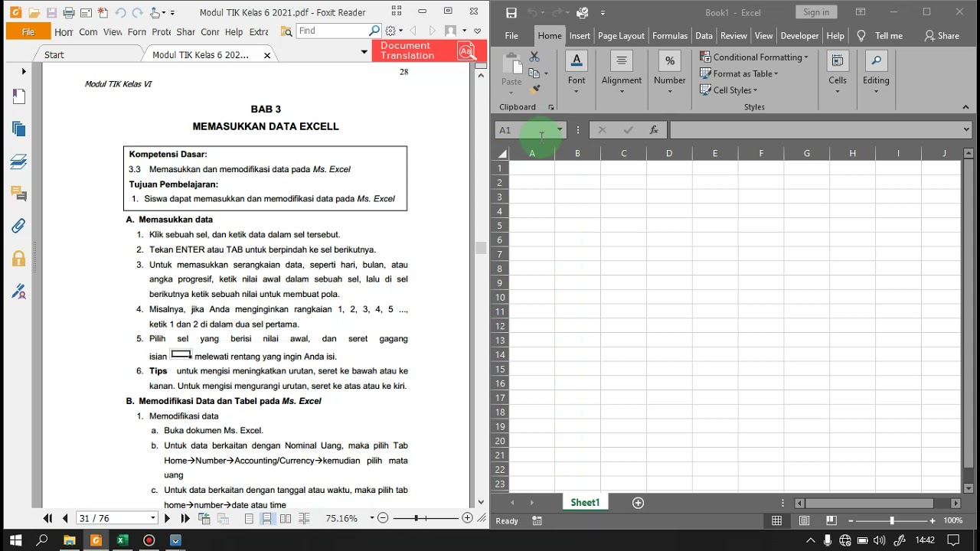The height and width of the screenshot is (551, 980).
Task: Click the Print icon in Foxit Reader toolbar
Action: pos(69,13)
